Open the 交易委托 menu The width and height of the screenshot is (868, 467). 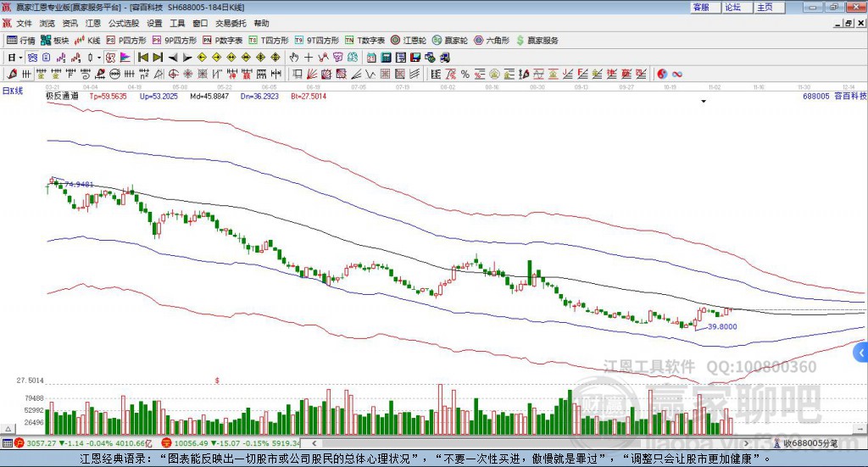[229, 24]
